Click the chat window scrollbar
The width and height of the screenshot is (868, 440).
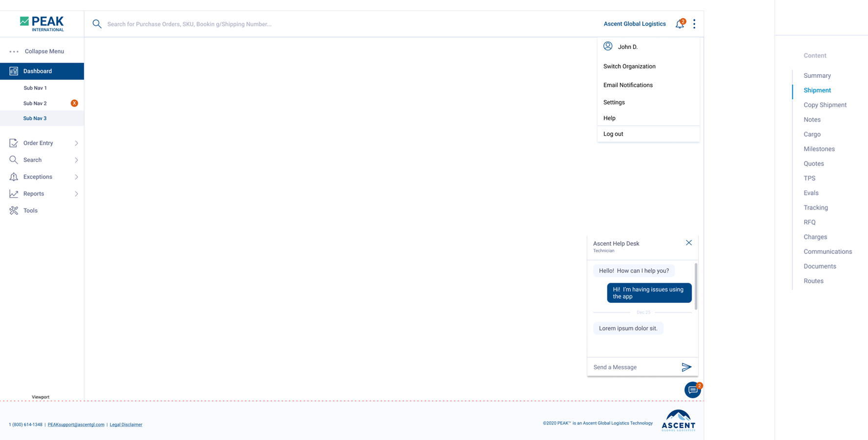(696, 287)
